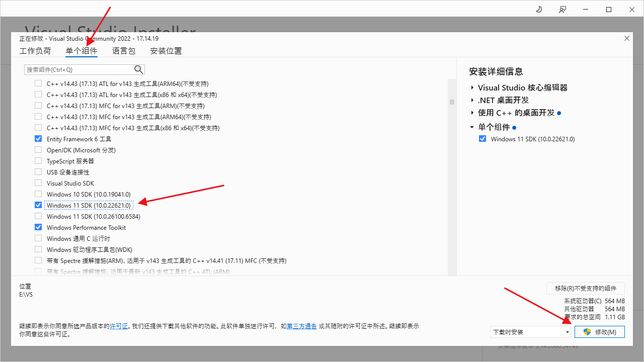Enable OpenJDK (Microsoft 分发)
Viewport: 644px width, 362px height.
point(38,150)
